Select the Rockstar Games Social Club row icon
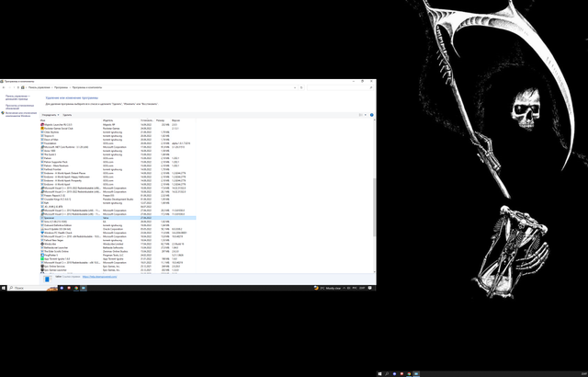 pyautogui.click(x=42, y=129)
